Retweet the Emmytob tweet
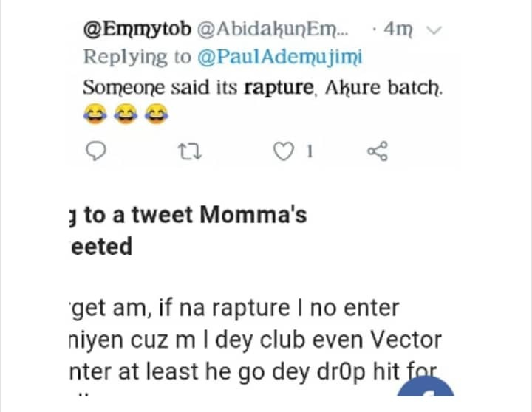The image size is (532, 412). 191,152
